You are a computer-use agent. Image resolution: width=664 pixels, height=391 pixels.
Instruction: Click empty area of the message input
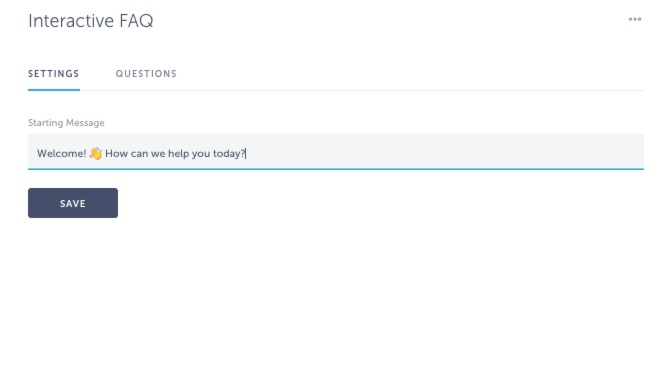click(x=445, y=152)
